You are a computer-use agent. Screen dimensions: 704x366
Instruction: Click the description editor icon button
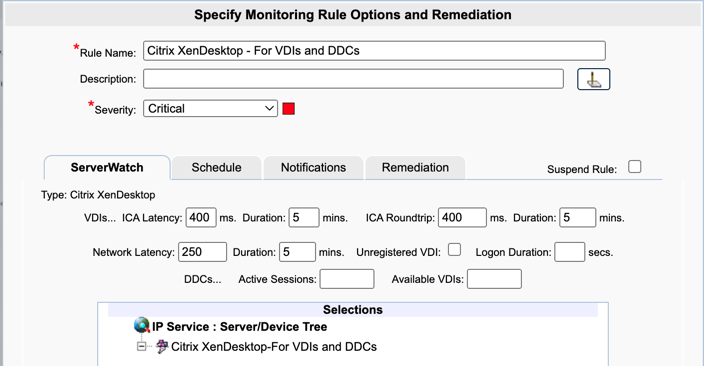[593, 79]
